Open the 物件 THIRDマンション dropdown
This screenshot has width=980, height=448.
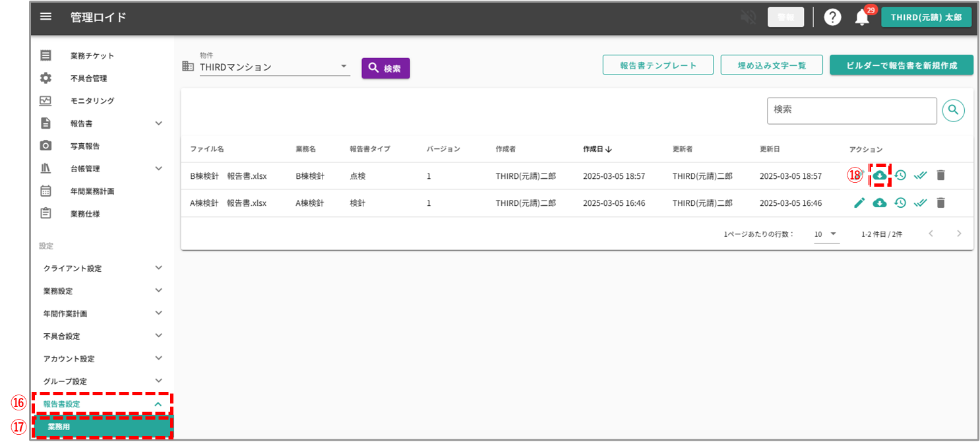click(x=275, y=67)
